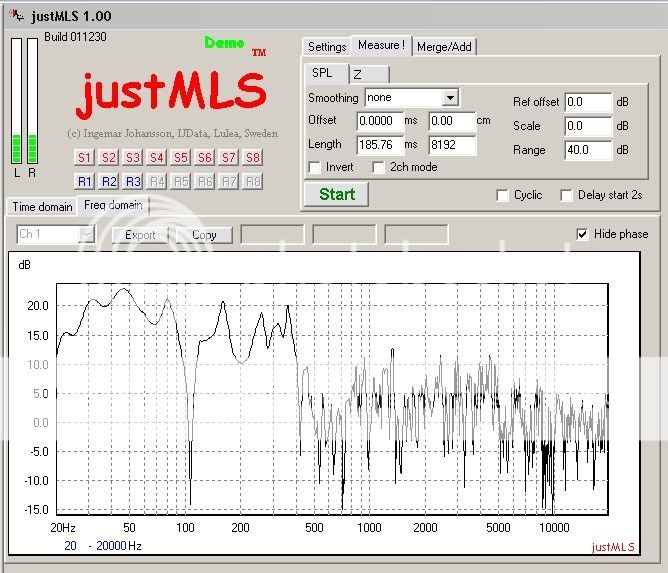Open the Time domain tab
Screen dimensions: 668x573
pos(42,207)
